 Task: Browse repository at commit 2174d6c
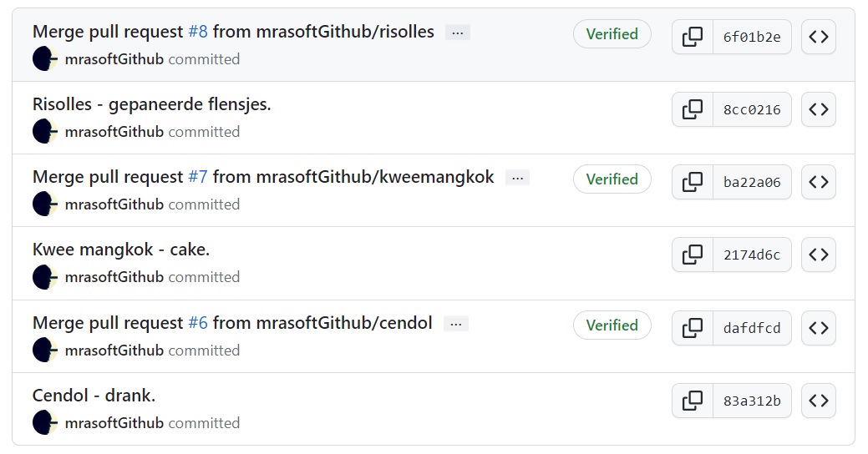(x=818, y=255)
